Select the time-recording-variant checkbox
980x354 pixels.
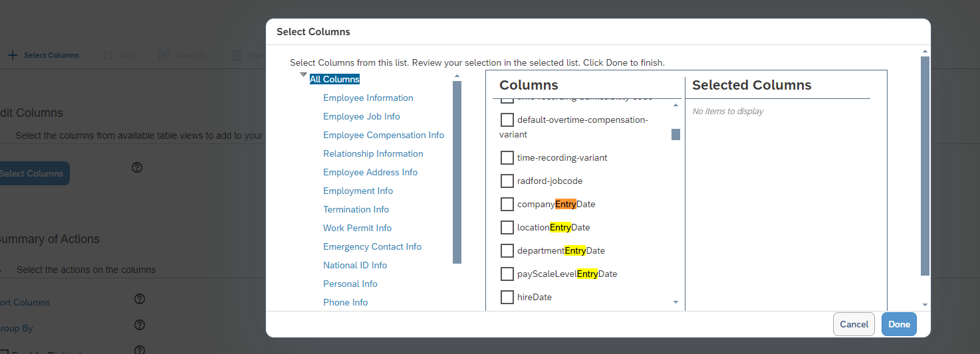coord(507,157)
